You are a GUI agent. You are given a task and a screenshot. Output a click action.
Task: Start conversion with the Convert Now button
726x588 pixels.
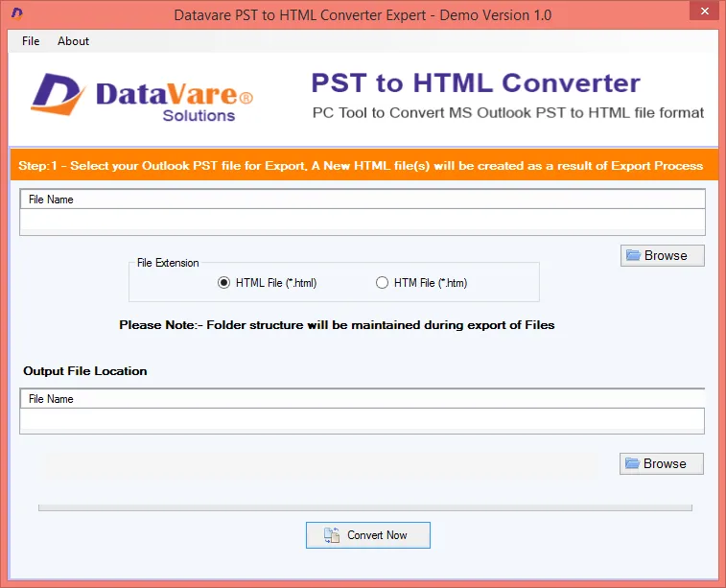coord(368,535)
